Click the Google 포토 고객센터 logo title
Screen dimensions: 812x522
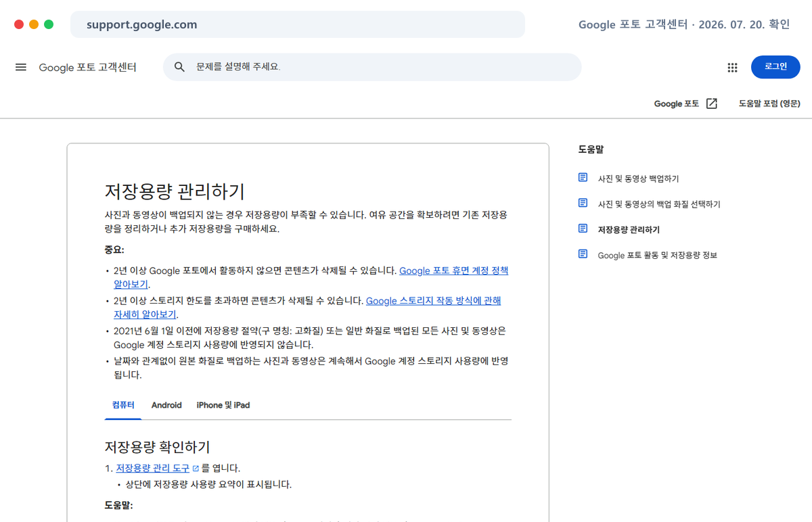(x=88, y=67)
